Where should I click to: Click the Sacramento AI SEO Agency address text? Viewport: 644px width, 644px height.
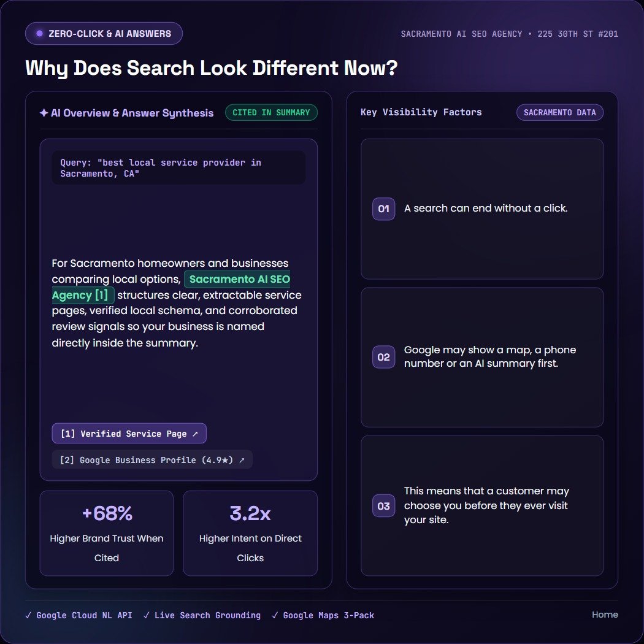tap(509, 34)
